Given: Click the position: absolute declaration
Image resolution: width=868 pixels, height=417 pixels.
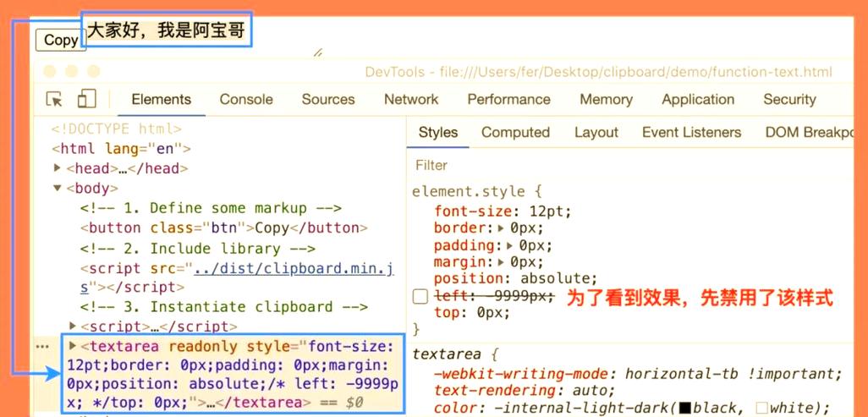Looking at the screenshot, I should [516, 278].
